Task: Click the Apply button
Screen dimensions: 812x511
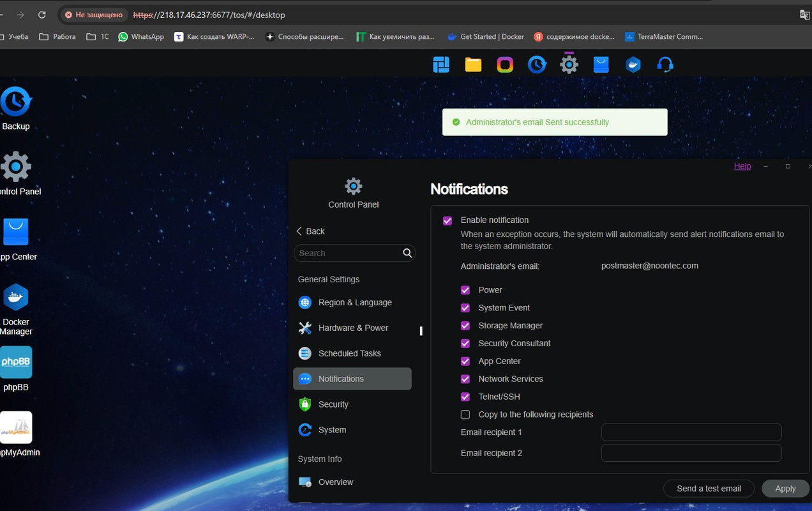Action: click(785, 489)
